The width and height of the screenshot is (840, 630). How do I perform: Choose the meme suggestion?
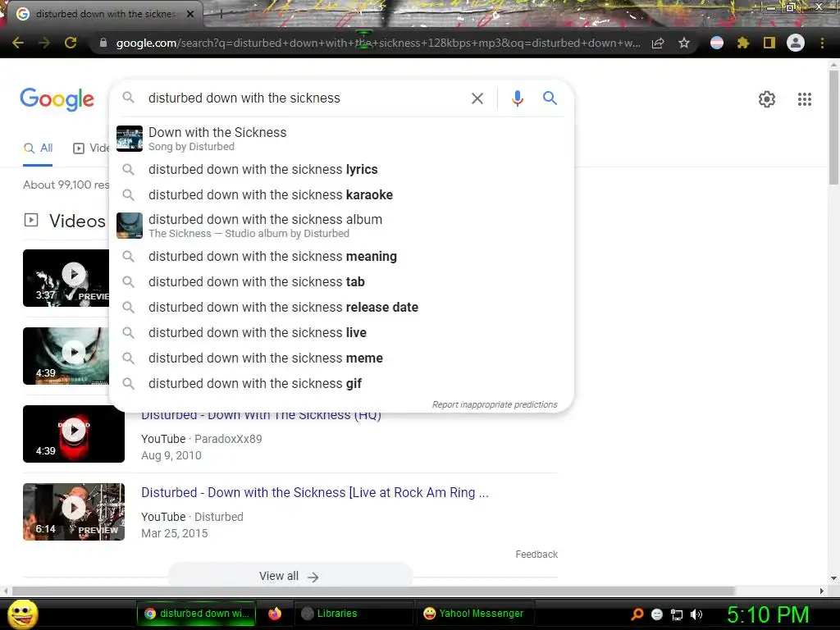(x=341, y=358)
